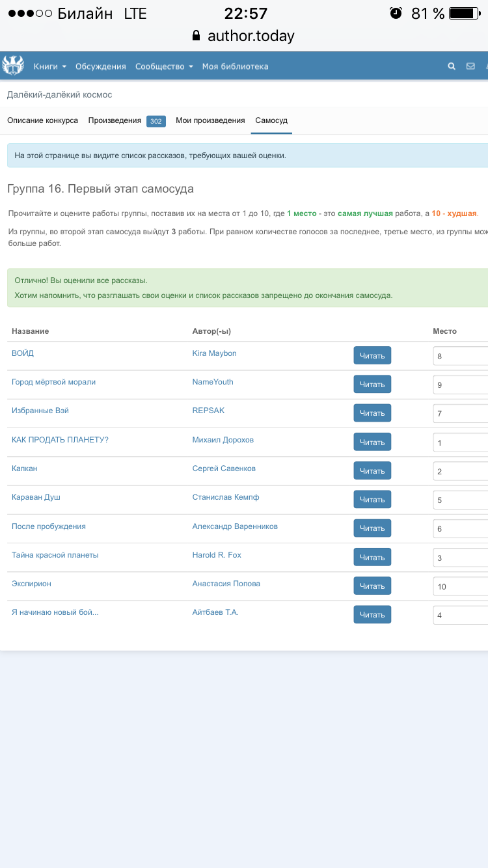This screenshot has height=868, width=488.
Task: Tap the lock icon beside author.today
Action: (x=197, y=36)
